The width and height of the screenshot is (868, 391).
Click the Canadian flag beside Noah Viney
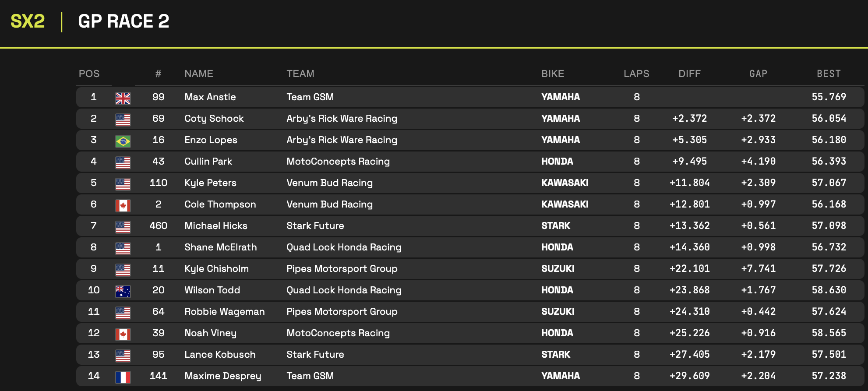click(x=123, y=334)
